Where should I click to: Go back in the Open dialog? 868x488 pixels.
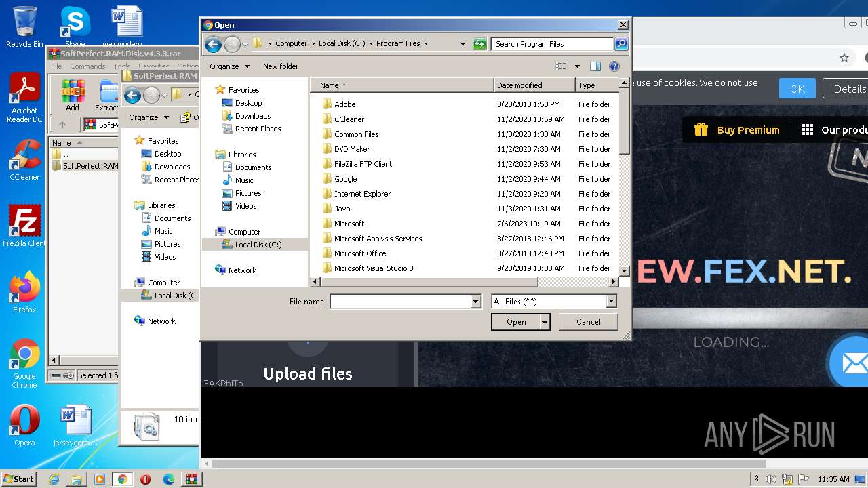(213, 44)
